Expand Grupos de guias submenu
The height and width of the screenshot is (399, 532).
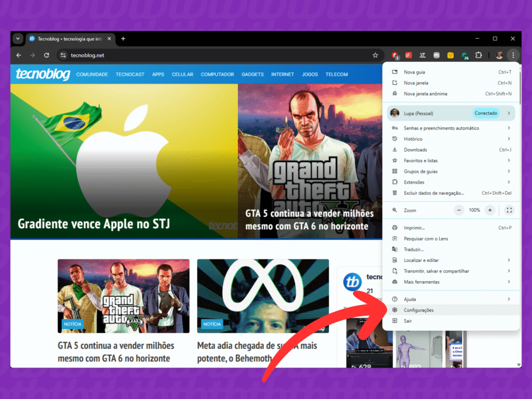tap(451, 171)
